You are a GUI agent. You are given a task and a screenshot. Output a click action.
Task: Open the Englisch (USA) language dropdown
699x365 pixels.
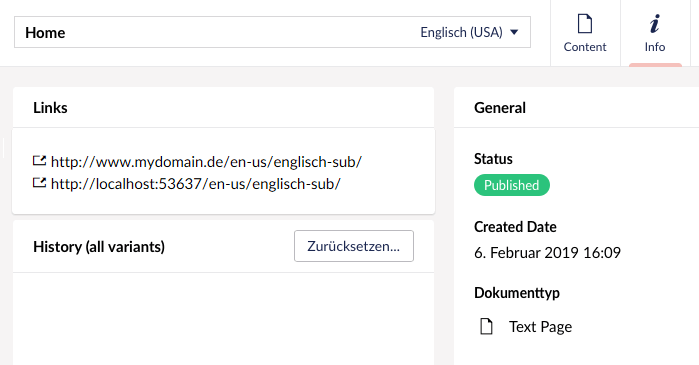[x=469, y=32]
